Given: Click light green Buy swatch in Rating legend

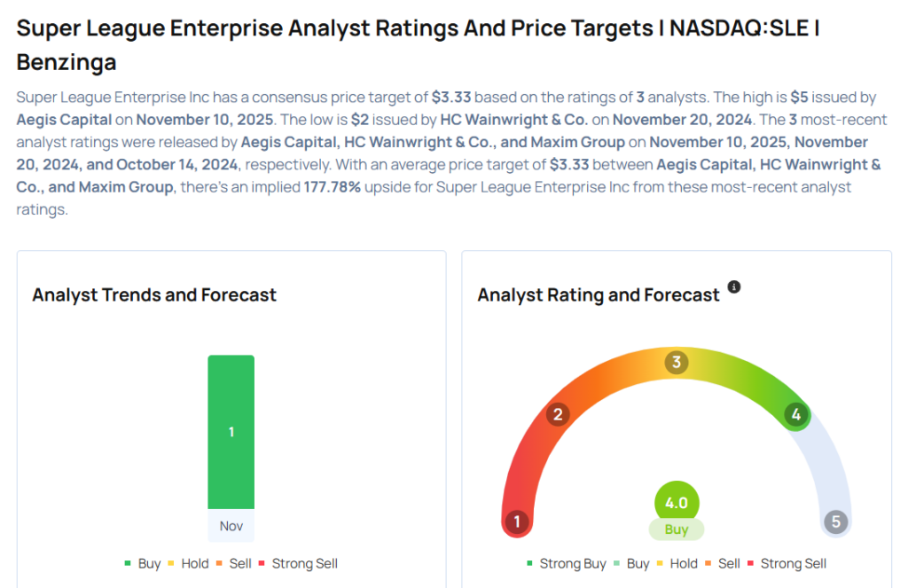Looking at the screenshot, I should 619,563.
